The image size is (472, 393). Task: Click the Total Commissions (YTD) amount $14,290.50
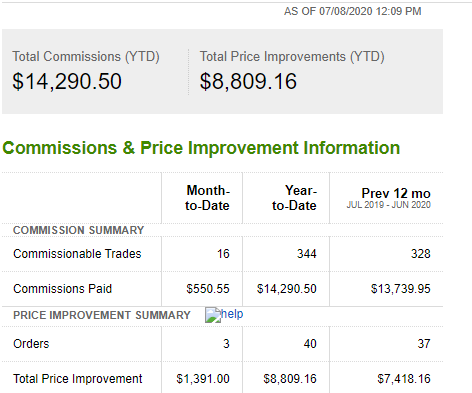coord(67,81)
